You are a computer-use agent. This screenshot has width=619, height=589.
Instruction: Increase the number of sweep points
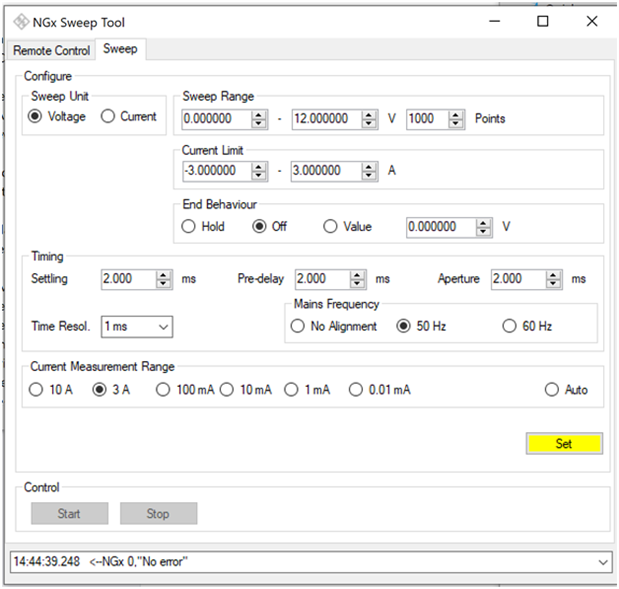coord(456,114)
